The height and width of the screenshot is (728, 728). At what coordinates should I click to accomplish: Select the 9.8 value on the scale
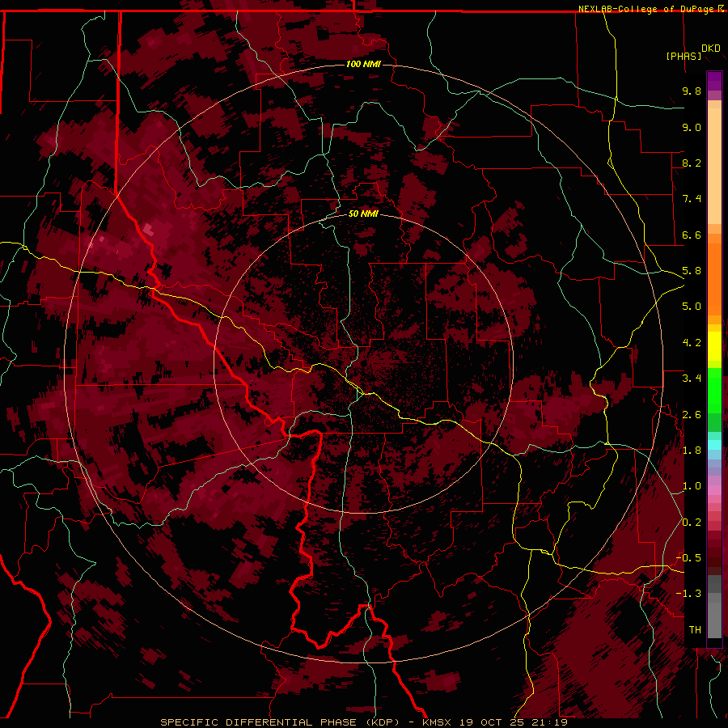coord(692,91)
